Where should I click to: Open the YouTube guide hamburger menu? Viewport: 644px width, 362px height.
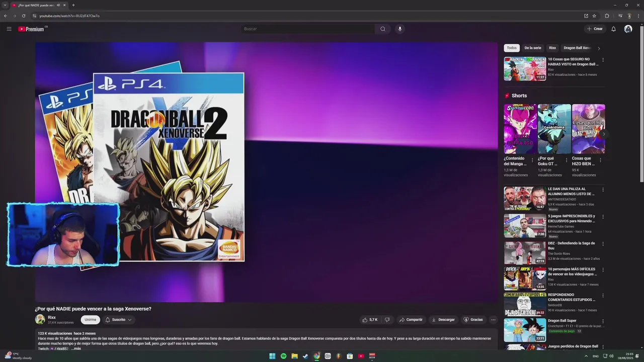coord(9,29)
